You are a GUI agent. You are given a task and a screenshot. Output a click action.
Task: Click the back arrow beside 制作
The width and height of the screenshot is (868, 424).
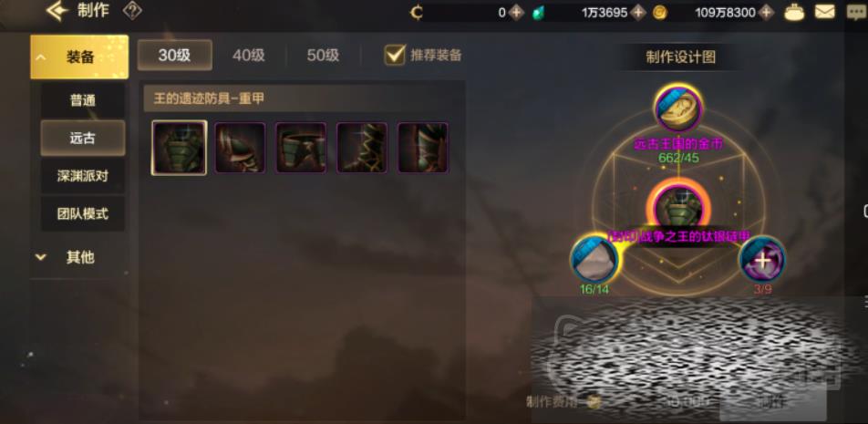pos(57,11)
